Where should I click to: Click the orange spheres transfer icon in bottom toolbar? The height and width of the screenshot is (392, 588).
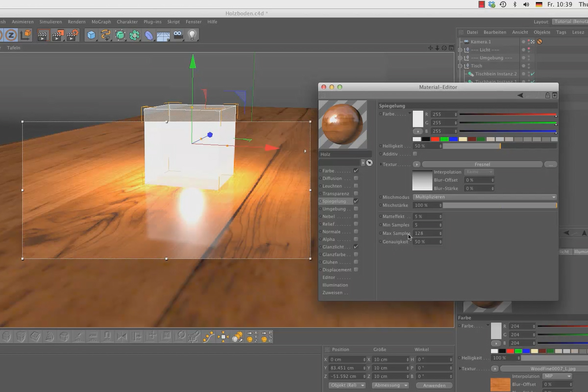[x=238, y=337]
